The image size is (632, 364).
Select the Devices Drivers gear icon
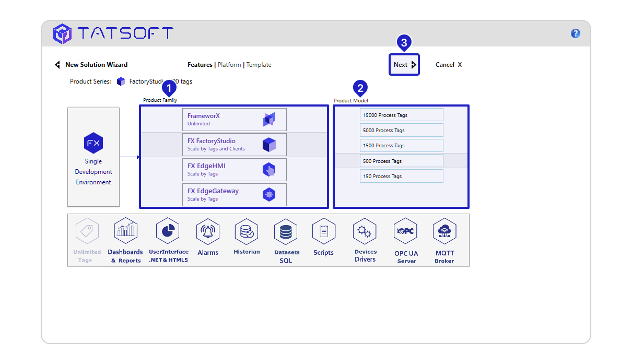(365, 231)
